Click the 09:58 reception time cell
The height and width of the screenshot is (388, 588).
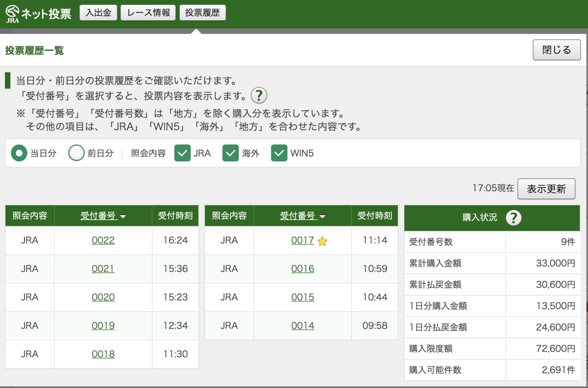[x=375, y=326]
